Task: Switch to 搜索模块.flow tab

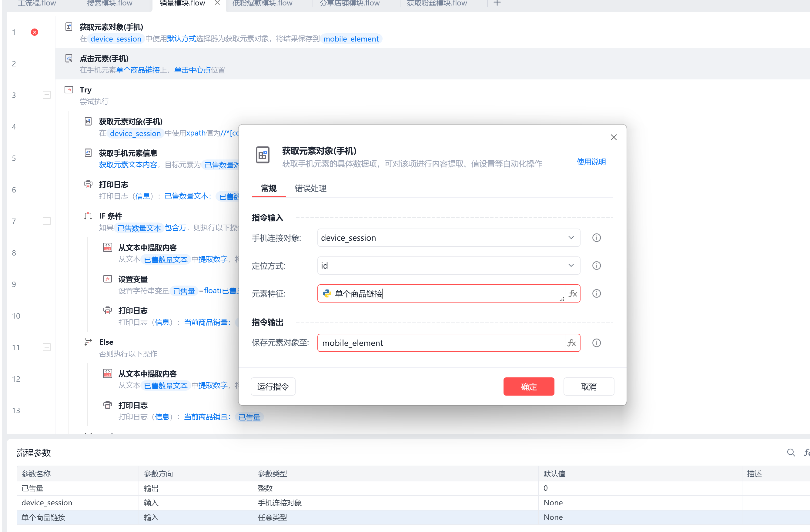Action: coord(109,3)
